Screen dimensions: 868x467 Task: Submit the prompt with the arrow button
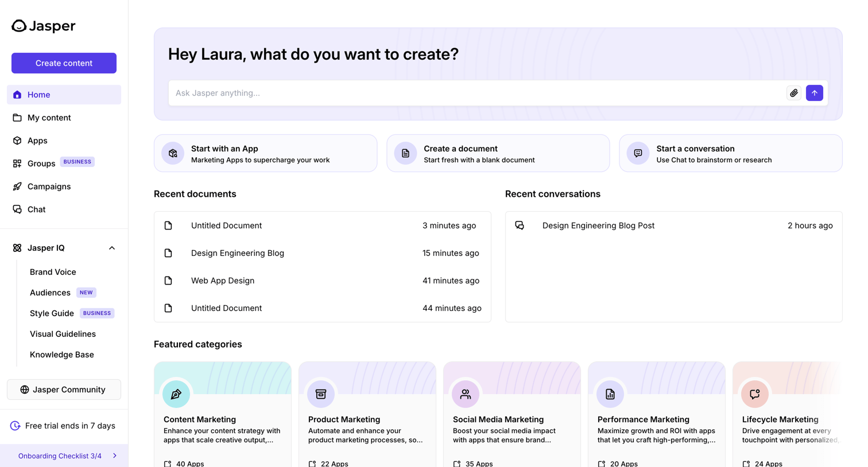click(x=815, y=93)
